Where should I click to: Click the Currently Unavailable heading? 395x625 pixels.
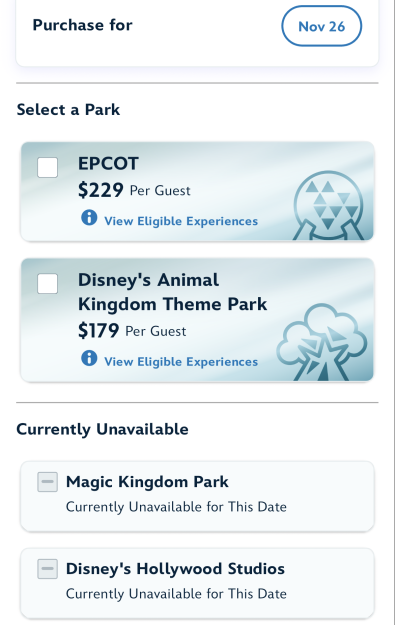click(102, 430)
